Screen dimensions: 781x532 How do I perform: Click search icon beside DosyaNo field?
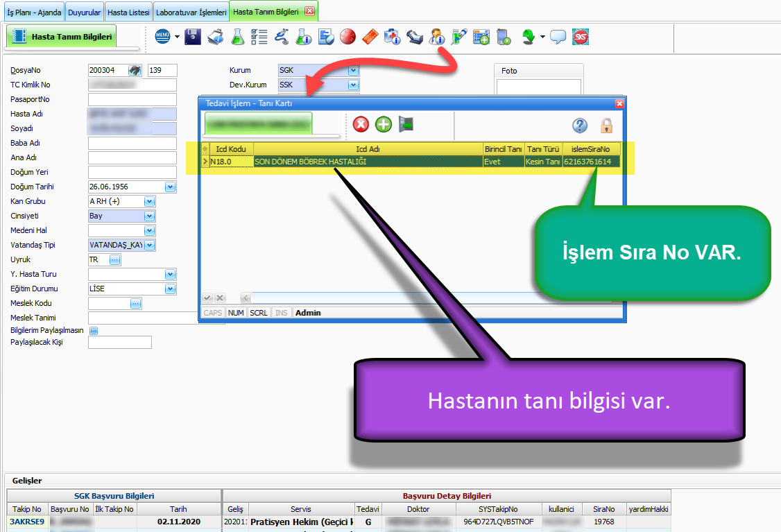point(135,70)
